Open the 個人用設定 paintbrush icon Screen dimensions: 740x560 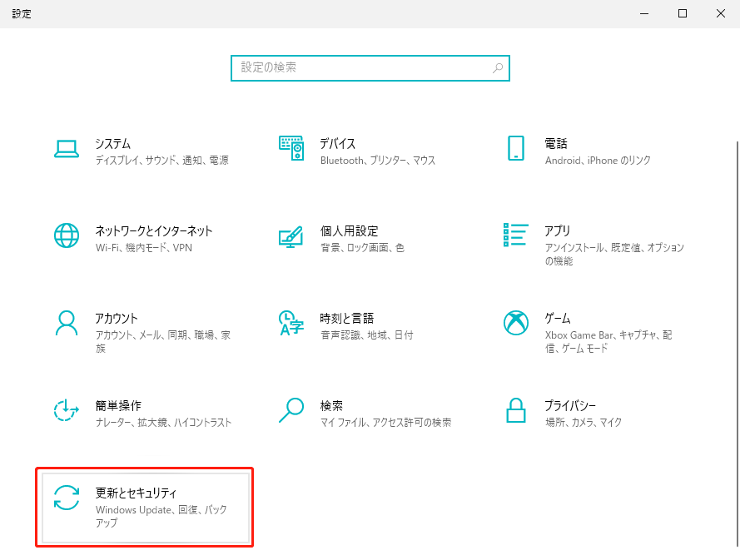point(291,236)
